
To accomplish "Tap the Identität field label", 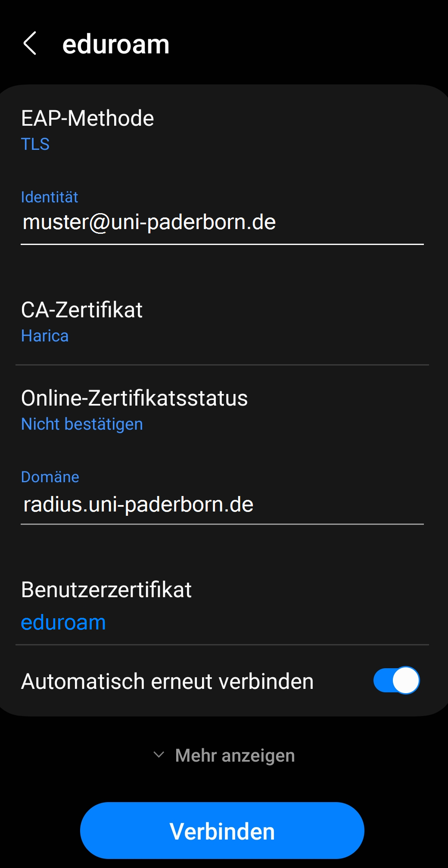I will coord(50,197).
